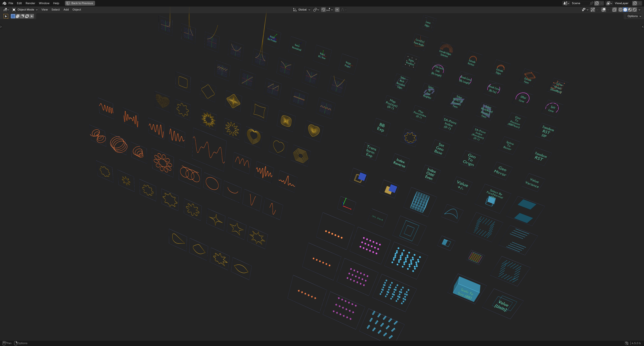Switch to rendered viewport shading
The image size is (644, 346).
[x=635, y=10]
